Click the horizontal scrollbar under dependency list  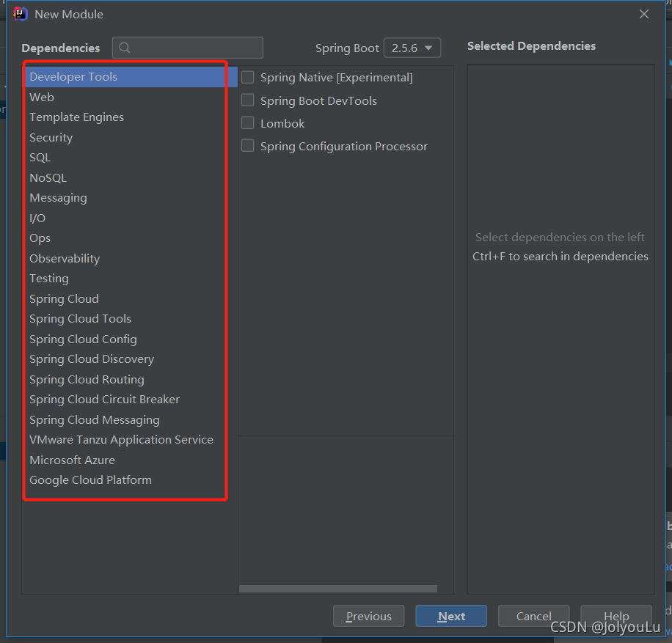tap(338, 589)
